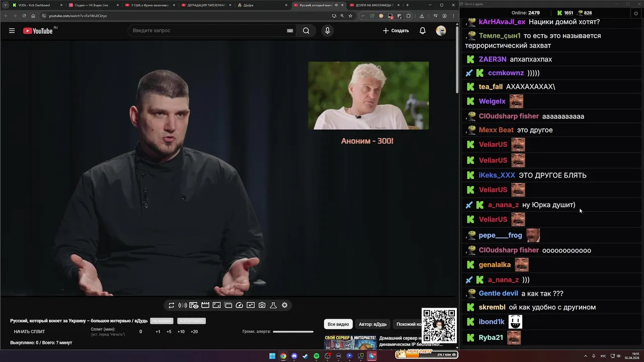Switch to ДЕГРАДАЦИЯ ТАРЕЛОЧНИЦ tab
644x362 pixels.
207,5
